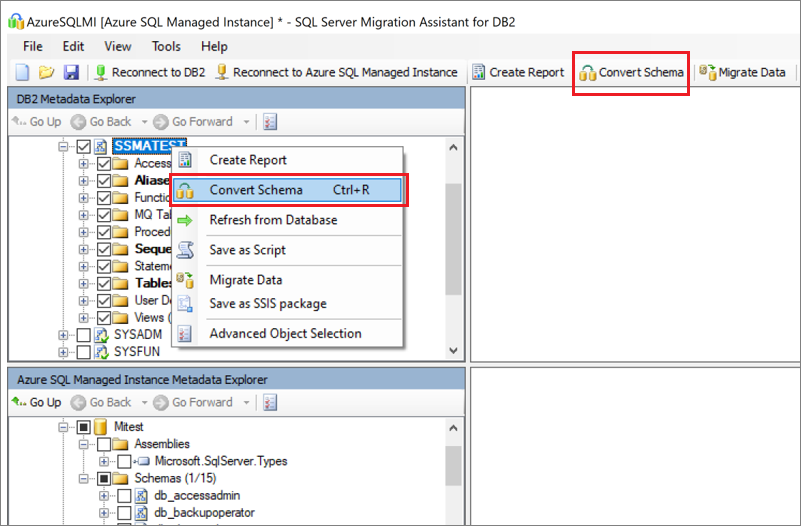Select Migrate Data in the context menu
This screenshot has height=526, width=801.
click(287, 280)
